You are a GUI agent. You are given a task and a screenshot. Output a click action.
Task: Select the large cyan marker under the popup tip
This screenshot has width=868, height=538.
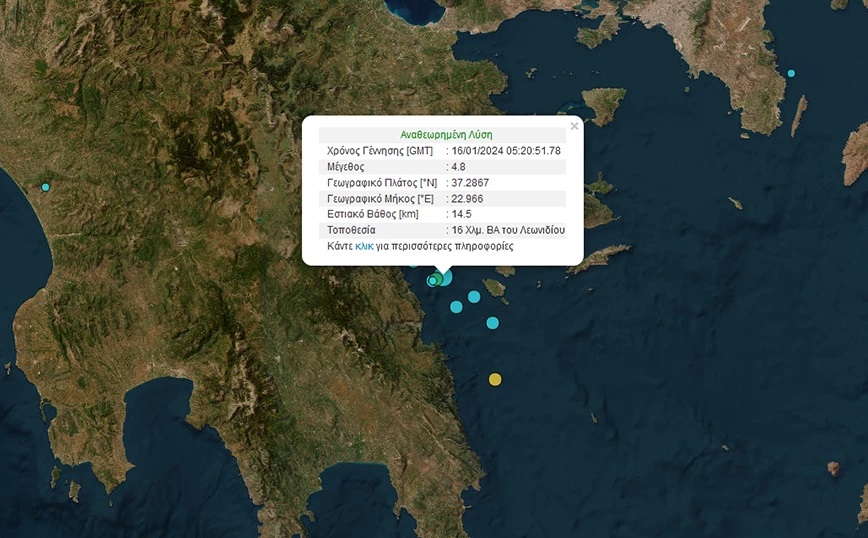[444, 277]
